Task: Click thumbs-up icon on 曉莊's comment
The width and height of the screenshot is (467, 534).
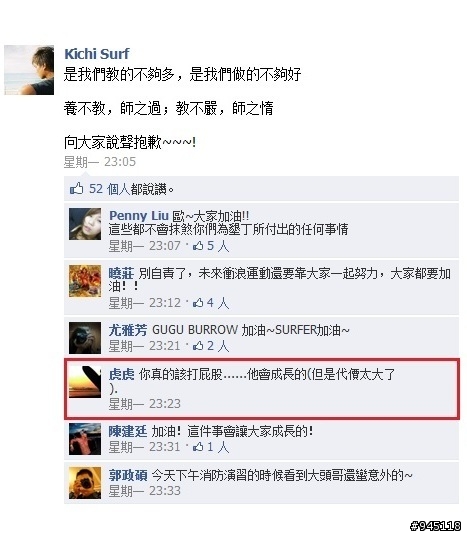Action: click(198, 302)
